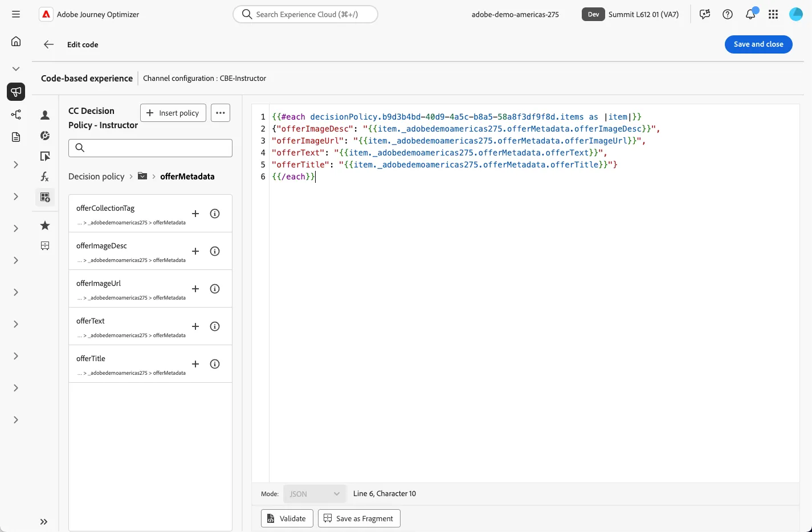This screenshot has width=812, height=532.
Task: Open the Campaigns megaphone icon in the sidebar
Action: pos(16,92)
